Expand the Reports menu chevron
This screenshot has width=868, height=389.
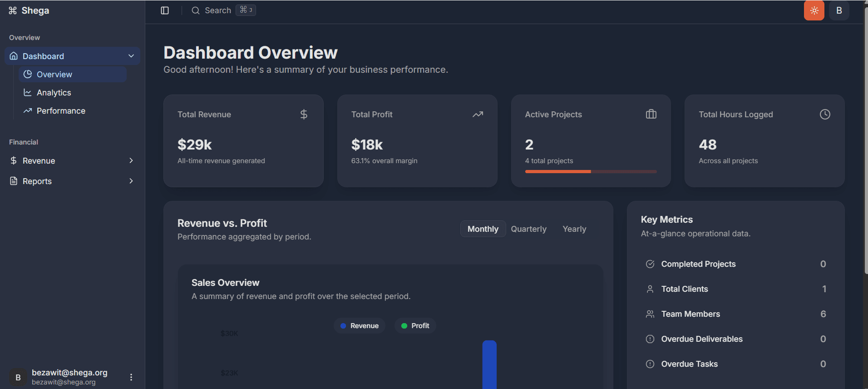131,181
